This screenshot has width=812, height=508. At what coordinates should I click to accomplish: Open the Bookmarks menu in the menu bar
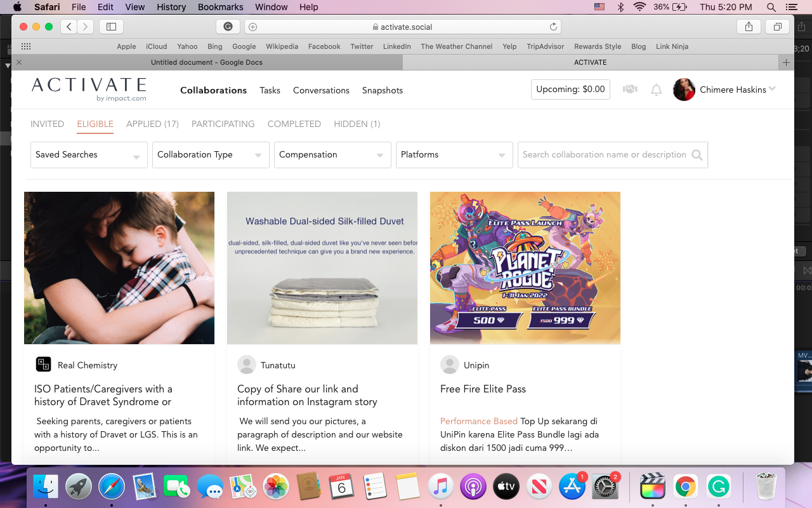tap(220, 7)
